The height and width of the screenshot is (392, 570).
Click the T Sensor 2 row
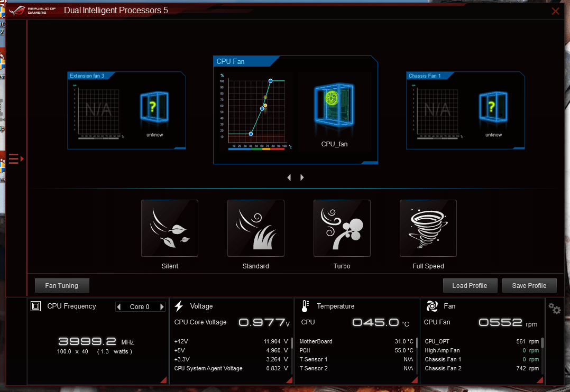[x=356, y=368]
